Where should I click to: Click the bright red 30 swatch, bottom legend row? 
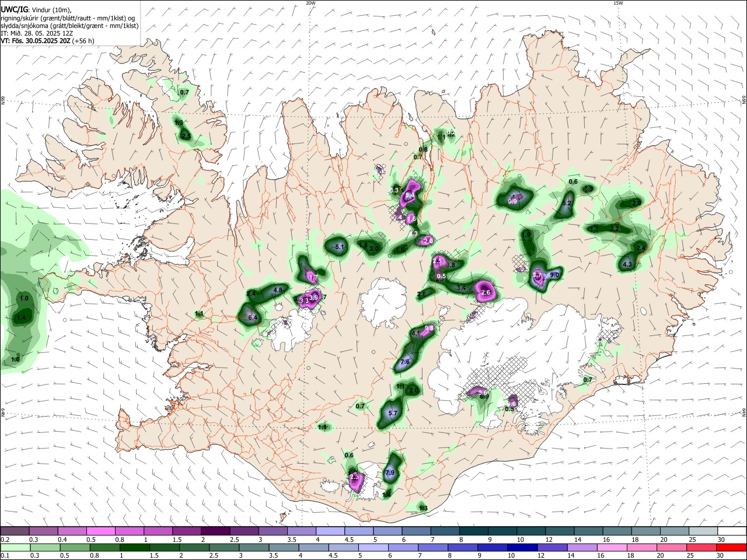731,547
